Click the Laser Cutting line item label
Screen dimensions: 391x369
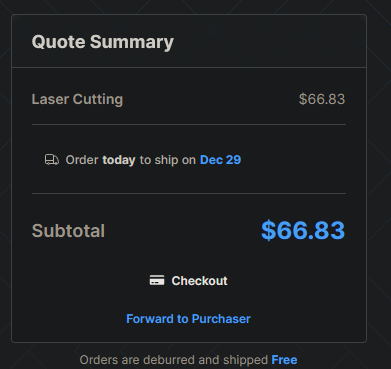[x=77, y=99]
